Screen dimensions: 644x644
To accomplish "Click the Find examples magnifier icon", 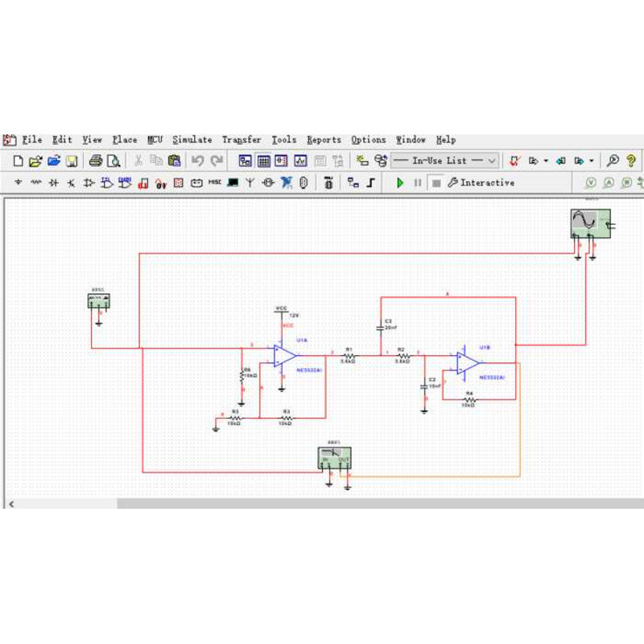I will 613,160.
